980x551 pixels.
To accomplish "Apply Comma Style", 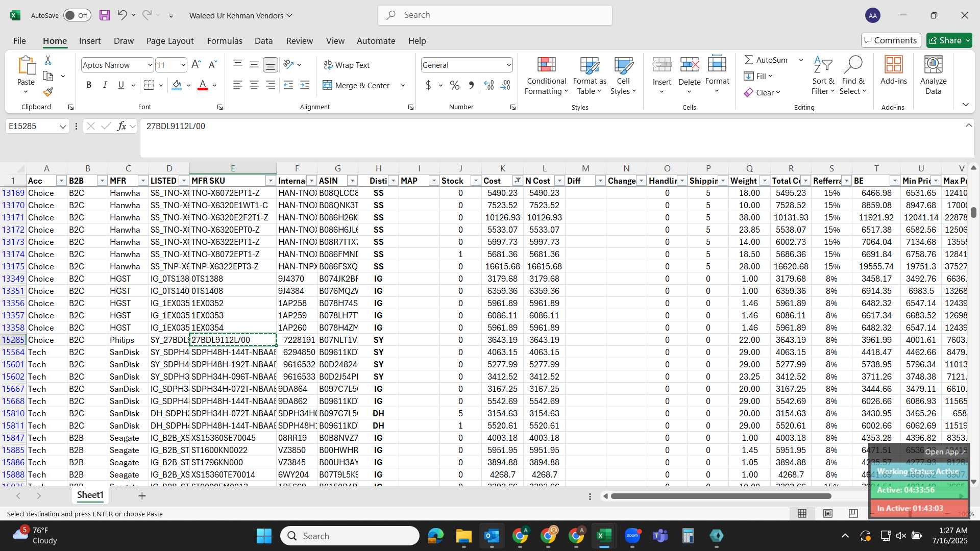I will click(x=471, y=85).
